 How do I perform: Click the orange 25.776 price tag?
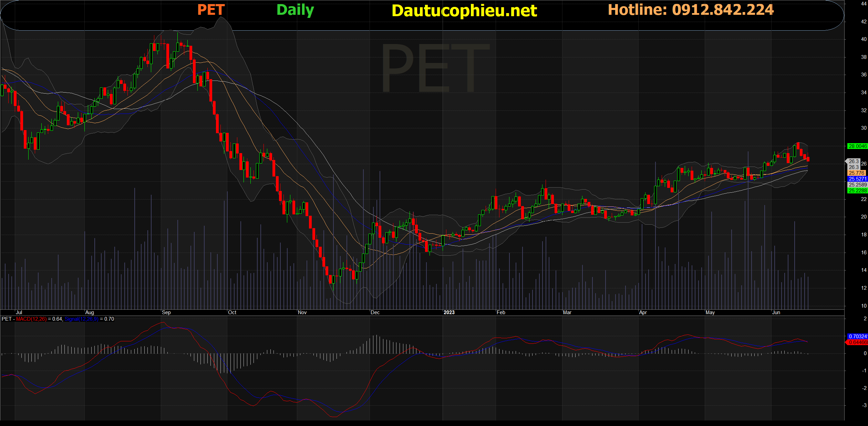pyautogui.click(x=857, y=173)
